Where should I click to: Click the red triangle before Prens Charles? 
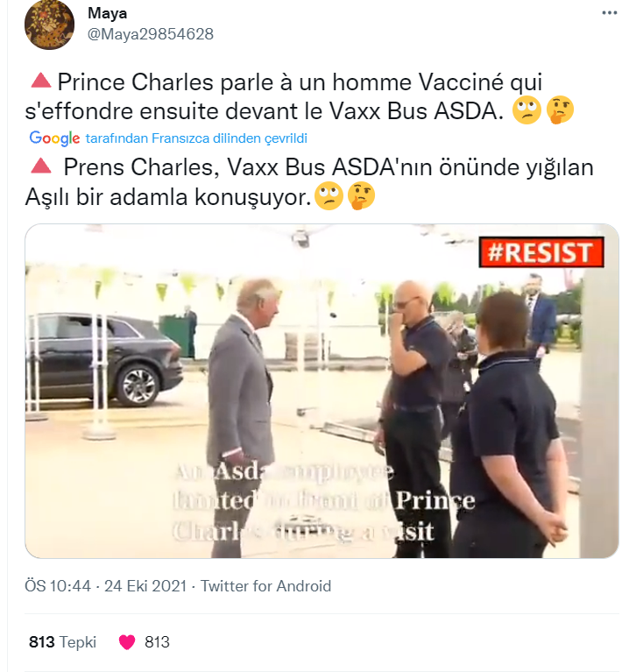[40, 166]
